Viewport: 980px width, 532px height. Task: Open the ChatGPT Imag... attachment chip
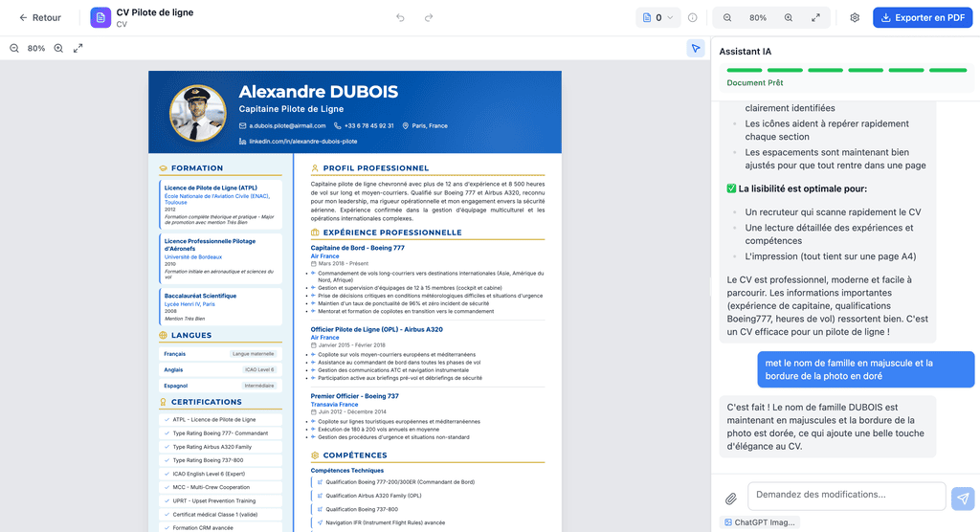(x=759, y=522)
